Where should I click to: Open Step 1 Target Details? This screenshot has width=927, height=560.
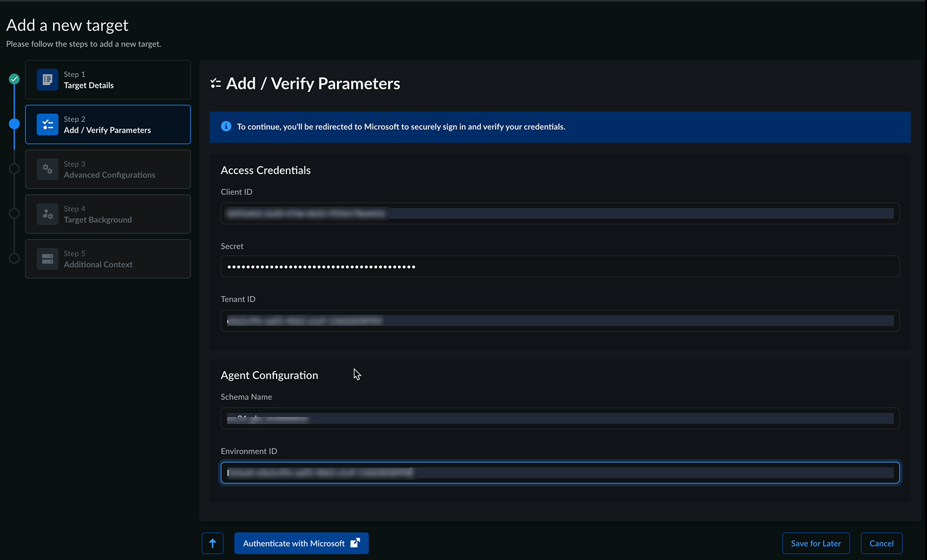coord(108,80)
